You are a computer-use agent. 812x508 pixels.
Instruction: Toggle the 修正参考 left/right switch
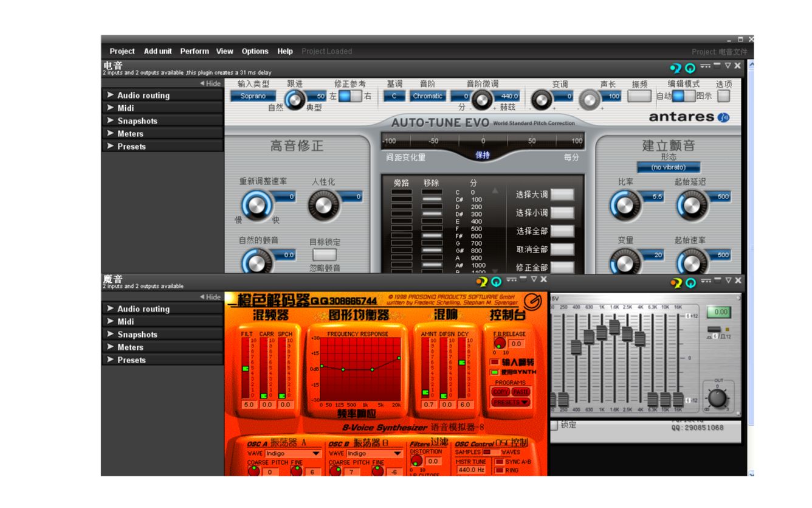[x=349, y=96]
